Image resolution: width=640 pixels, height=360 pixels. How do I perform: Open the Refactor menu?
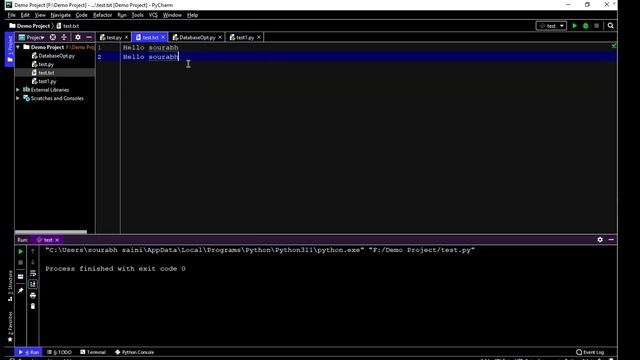point(102,15)
